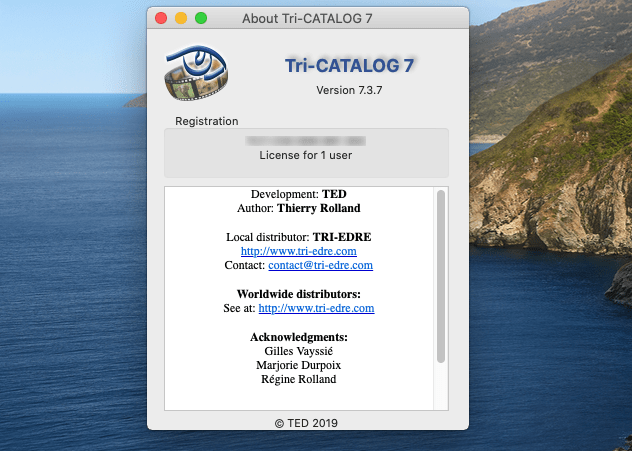Click the blurred registration name field
Viewport: 632px width, 451px height.
306,141
